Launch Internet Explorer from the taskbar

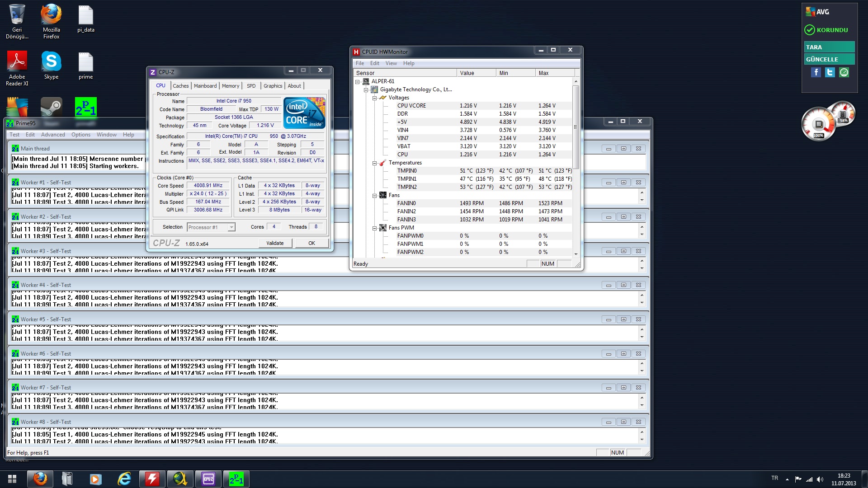[123, 479]
